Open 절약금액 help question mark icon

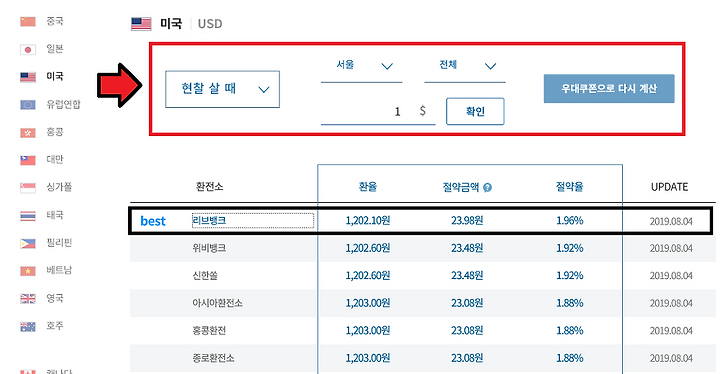click(488, 187)
